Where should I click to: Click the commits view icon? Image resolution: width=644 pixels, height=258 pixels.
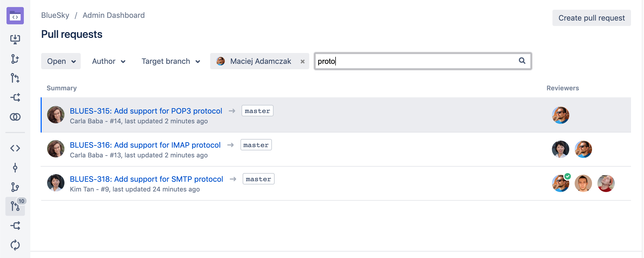[x=15, y=168]
